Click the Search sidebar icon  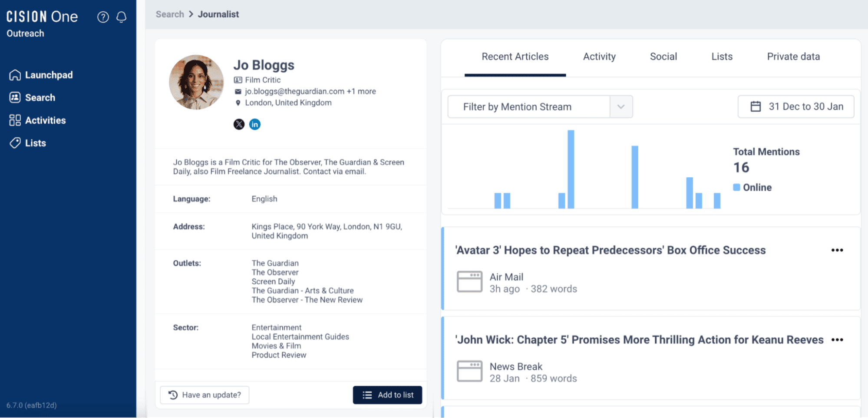[x=15, y=98]
